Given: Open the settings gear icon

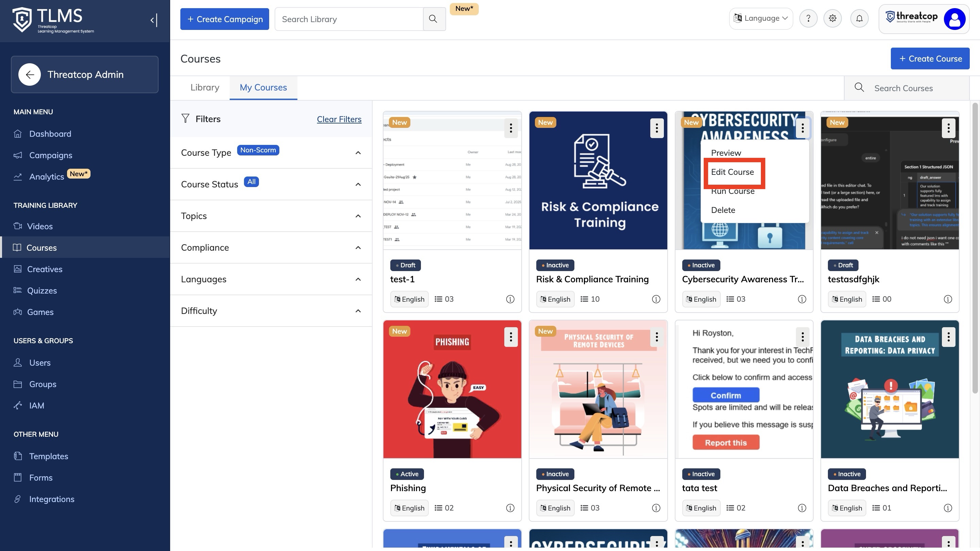Looking at the screenshot, I should [x=832, y=18].
